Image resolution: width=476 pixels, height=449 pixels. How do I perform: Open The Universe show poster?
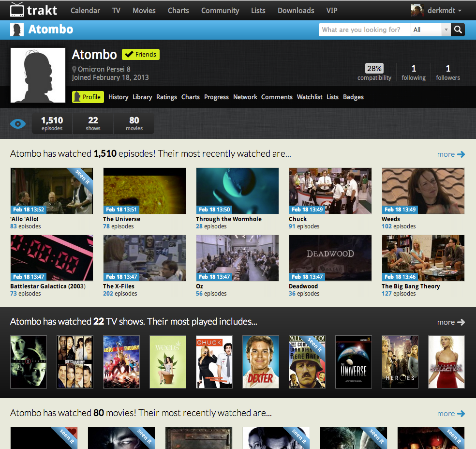click(354, 362)
